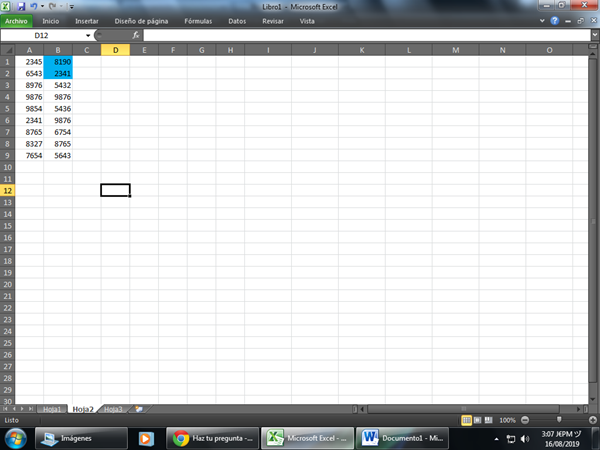Click the 100% zoom level button
Screen dimensions: 600x450
(x=507, y=420)
